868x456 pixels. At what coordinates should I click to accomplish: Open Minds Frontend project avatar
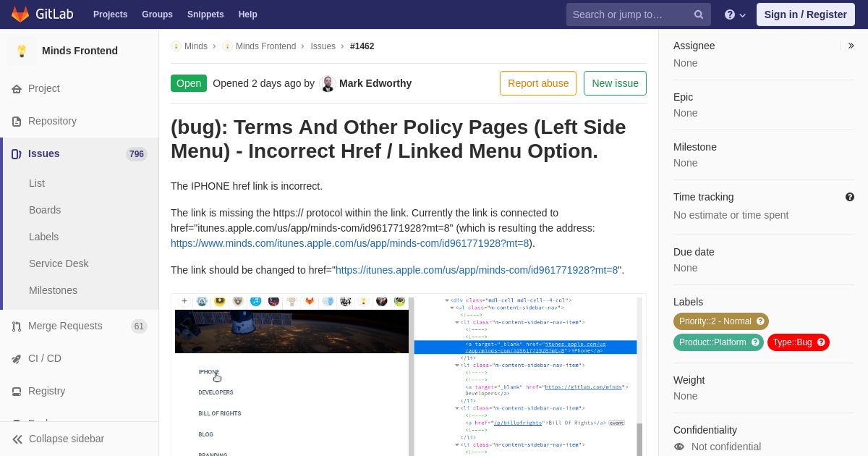click(x=22, y=51)
